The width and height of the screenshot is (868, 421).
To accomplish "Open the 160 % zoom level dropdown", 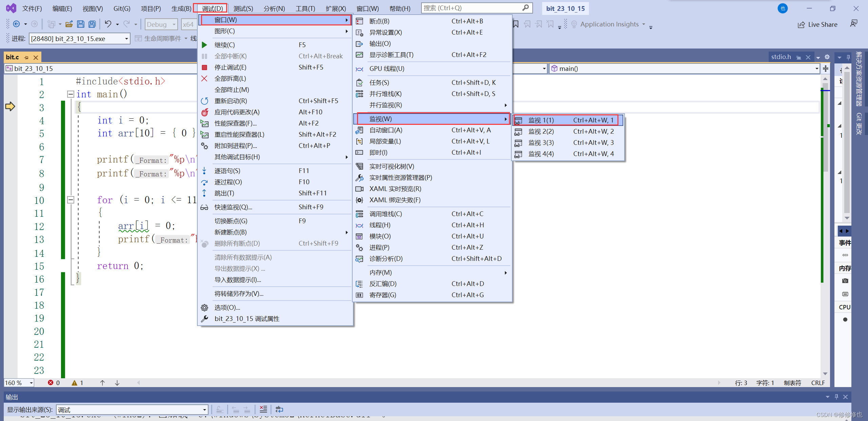I will [31, 383].
